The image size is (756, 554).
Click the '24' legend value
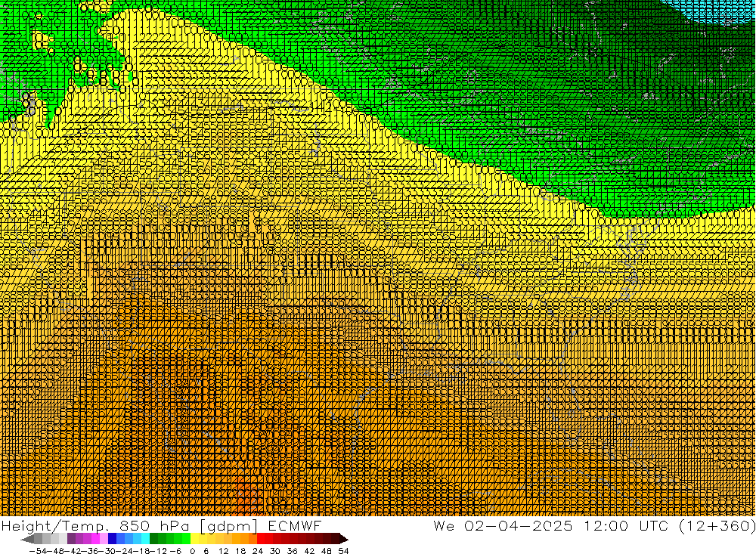258,551
